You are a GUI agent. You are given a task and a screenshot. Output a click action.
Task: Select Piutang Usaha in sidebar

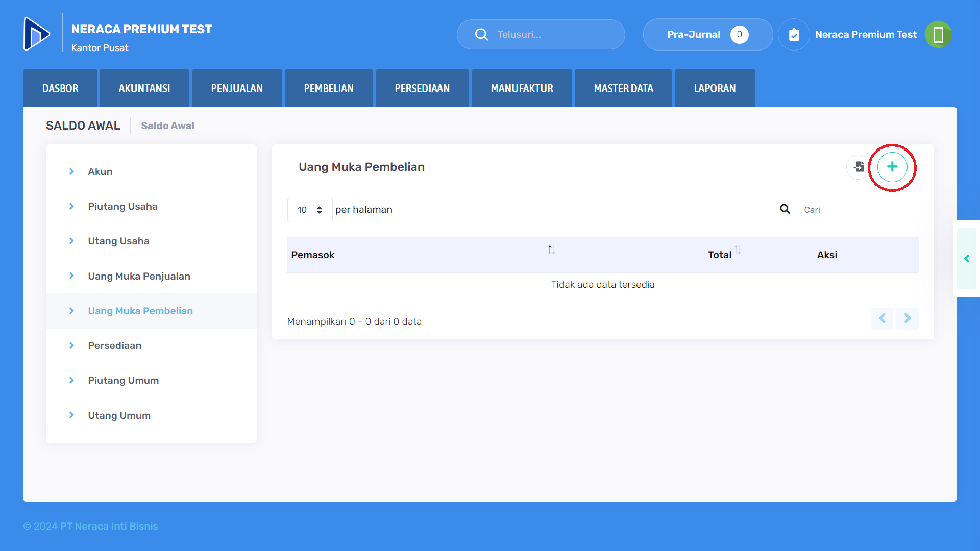151,206
